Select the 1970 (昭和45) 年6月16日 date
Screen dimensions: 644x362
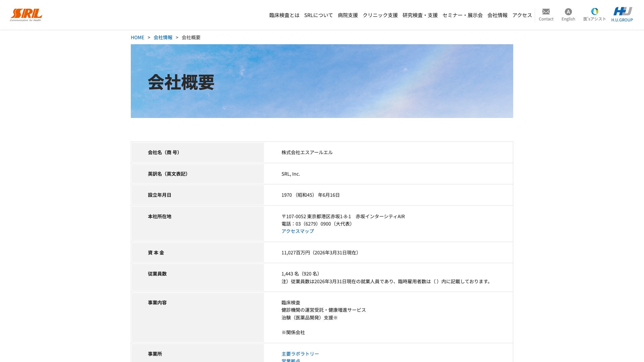311,195
